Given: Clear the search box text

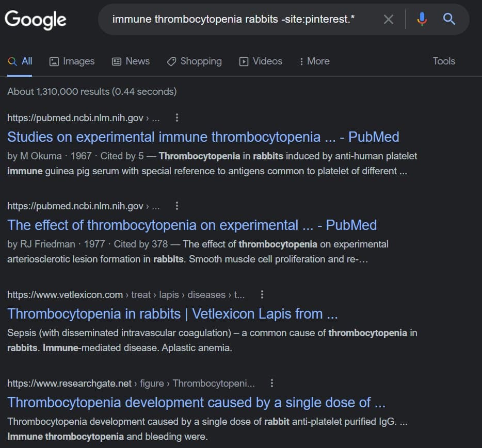Looking at the screenshot, I should pos(389,20).
